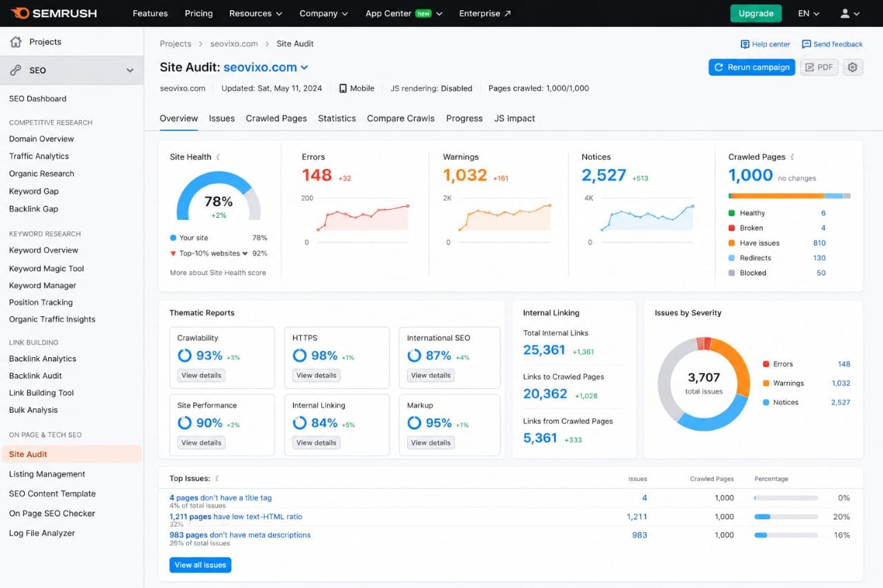Click the Crawled Pages status color bar
Image resolution: width=883 pixels, height=588 pixels.
(x=790, y=196)
